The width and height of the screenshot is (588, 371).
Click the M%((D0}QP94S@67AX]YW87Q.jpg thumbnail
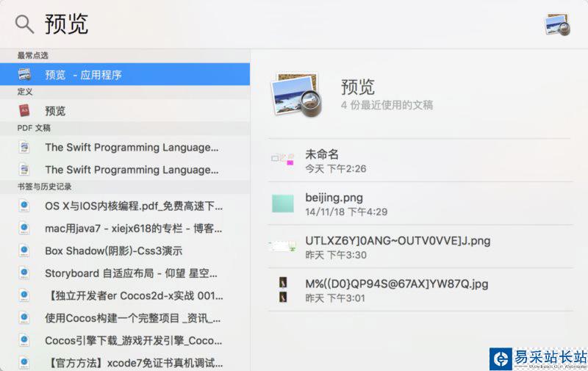pyautogui.click(x=283, y=289)
